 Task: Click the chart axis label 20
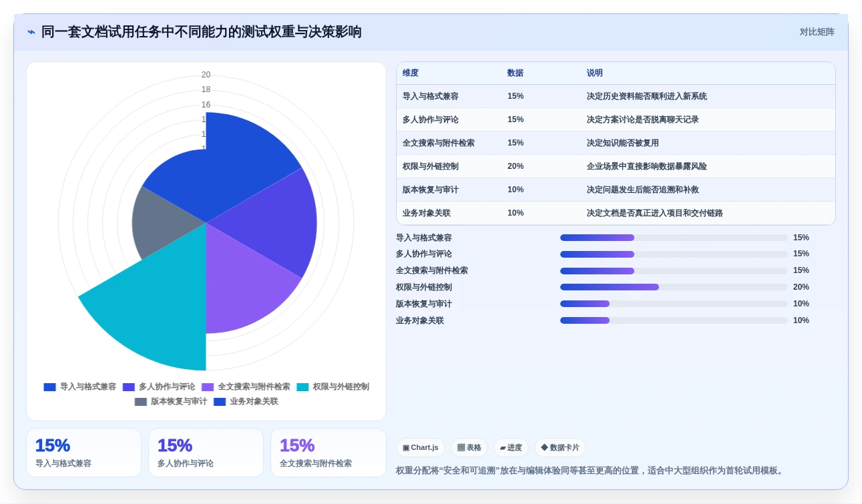pos(206,75)
